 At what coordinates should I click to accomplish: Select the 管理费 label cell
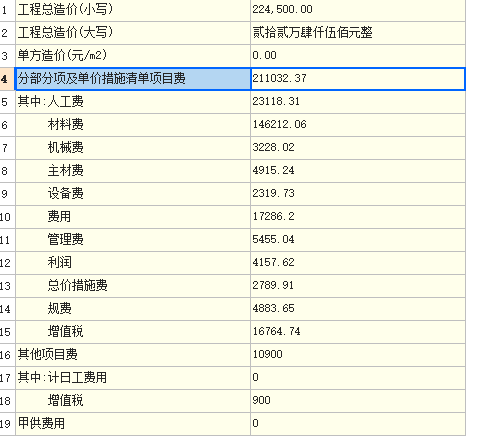point(133,240)
